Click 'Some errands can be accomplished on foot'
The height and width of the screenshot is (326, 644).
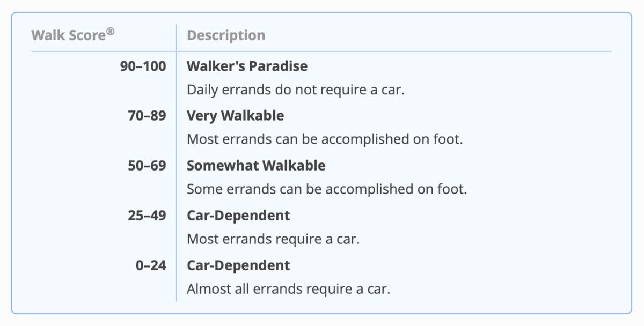(327, 189)
